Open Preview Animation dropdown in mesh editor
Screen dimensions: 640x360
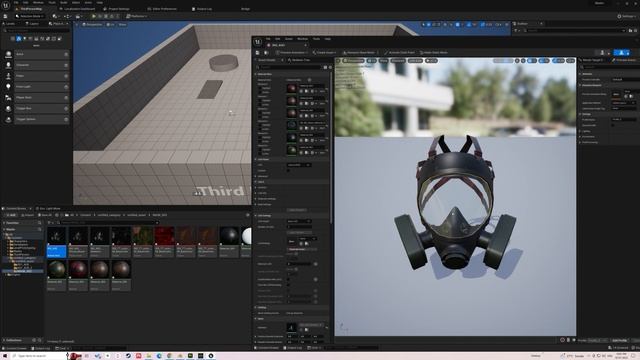click(x=292, y=53)
